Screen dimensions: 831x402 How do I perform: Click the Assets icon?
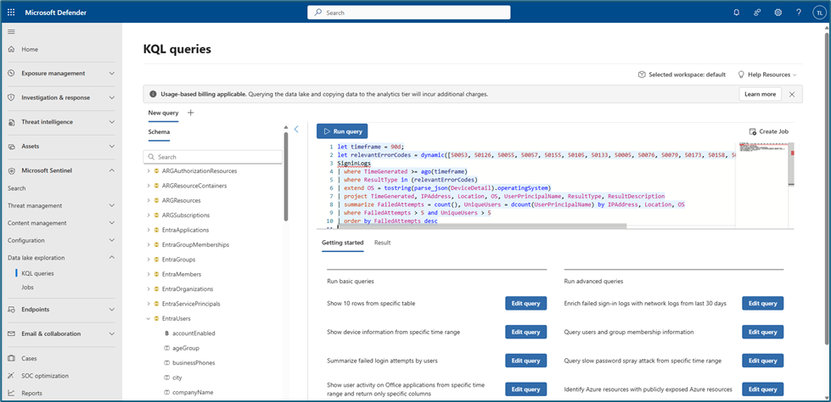(11, 146)
